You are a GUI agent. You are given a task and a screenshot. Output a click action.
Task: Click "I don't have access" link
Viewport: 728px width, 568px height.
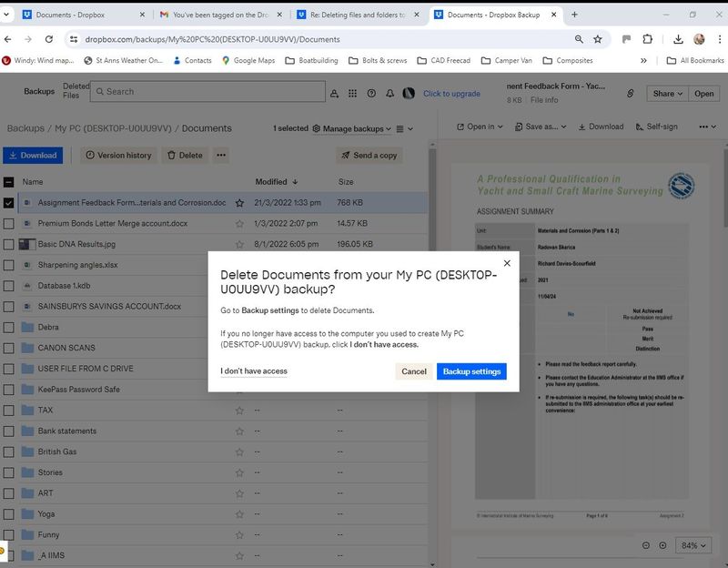pos(254,371)
